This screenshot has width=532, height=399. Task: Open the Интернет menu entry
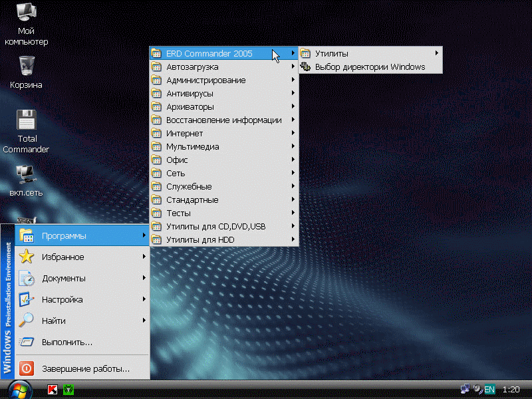[x=224, y=134]
